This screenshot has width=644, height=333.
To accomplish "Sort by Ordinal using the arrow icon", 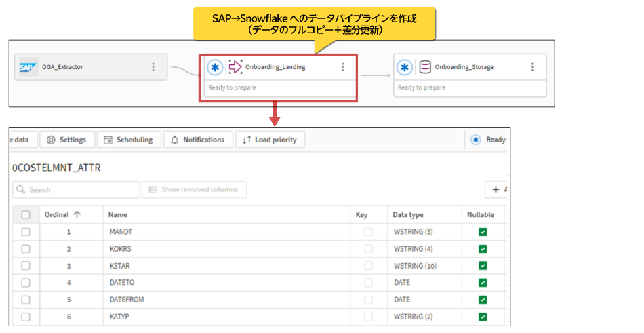I will coord(77,215).
